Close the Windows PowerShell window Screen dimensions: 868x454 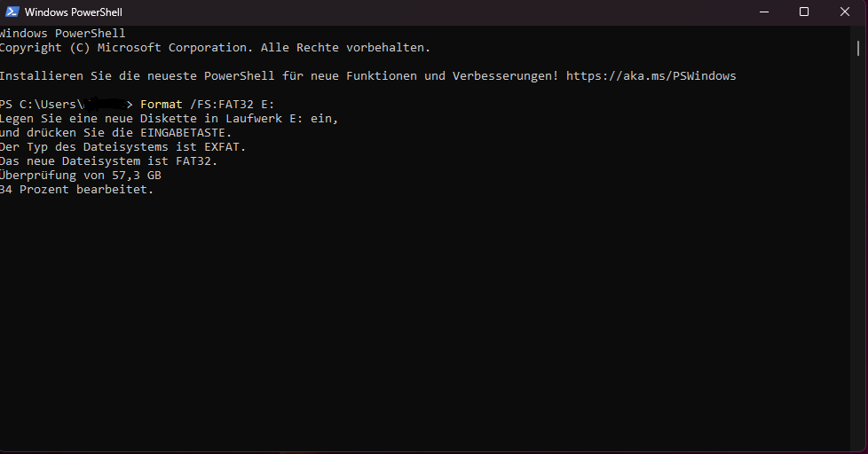tap(844, 12)
